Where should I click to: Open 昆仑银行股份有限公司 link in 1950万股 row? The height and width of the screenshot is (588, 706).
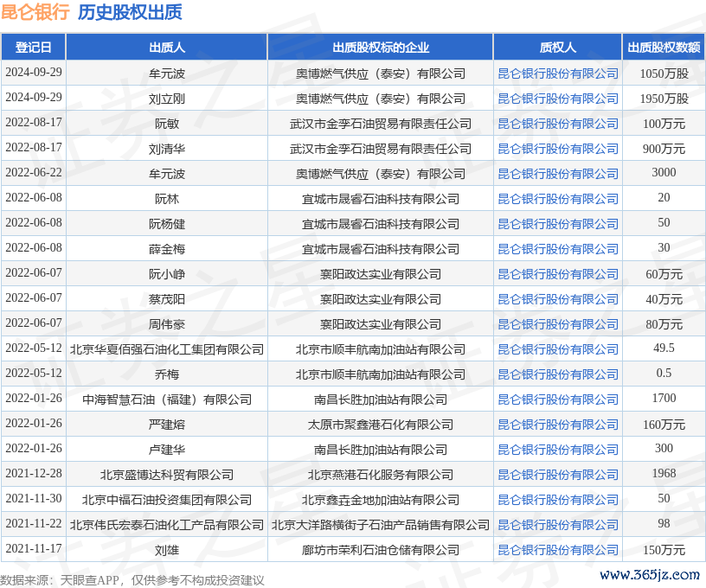click(557, 99)
